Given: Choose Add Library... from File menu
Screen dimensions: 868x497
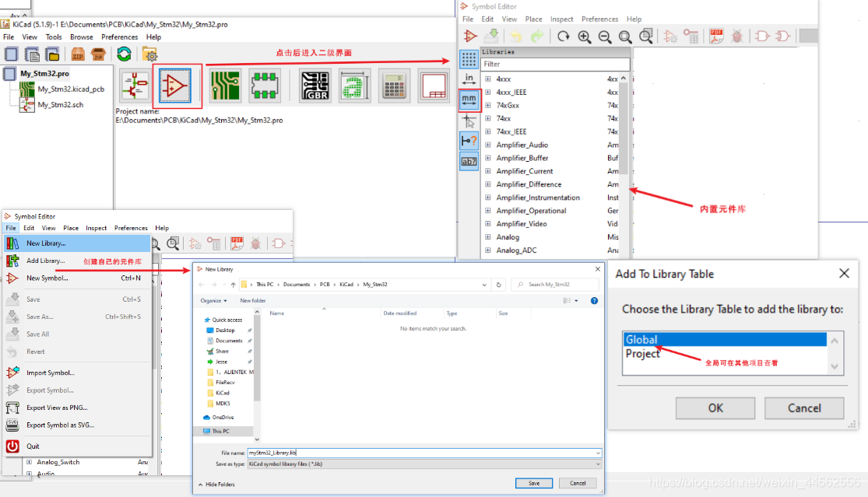Looking at the screenshot, I should 77,261.
